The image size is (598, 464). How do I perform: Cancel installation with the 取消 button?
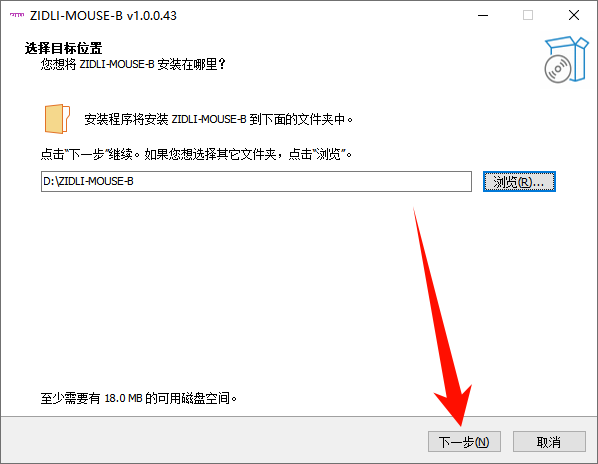[549, 442]
